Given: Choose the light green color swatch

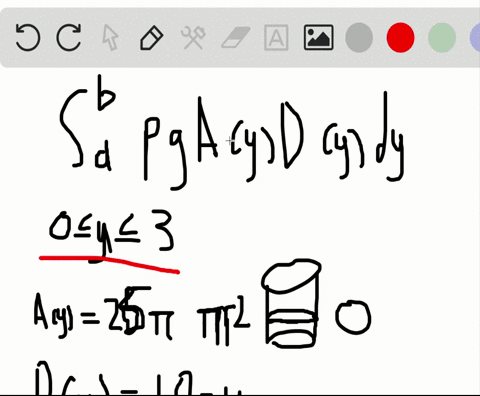Looking at the screenshot, I should (442, 37).
